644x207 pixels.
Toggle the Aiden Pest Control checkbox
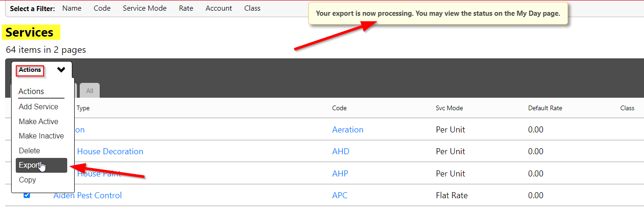coord(26,195)
